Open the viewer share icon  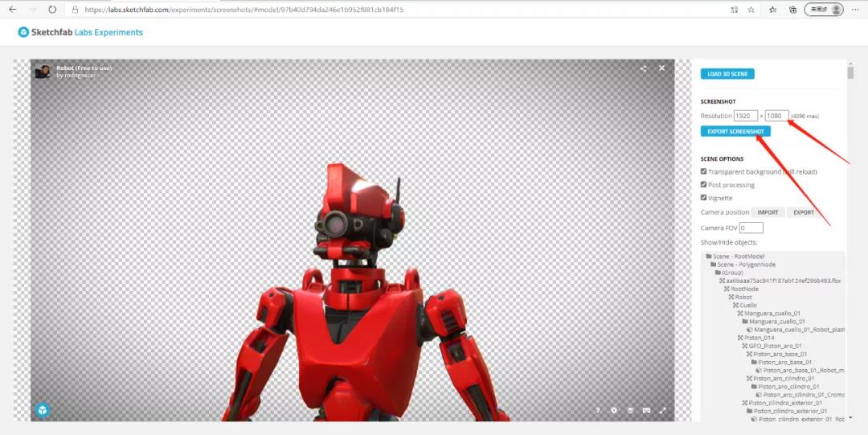point(643,68)
